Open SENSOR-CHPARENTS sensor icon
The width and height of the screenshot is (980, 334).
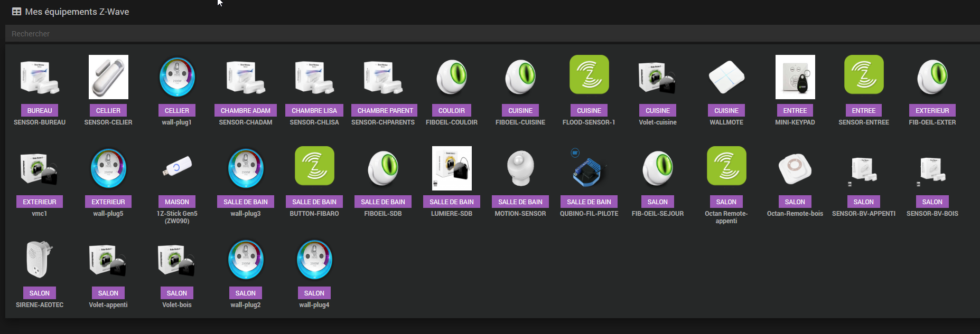point(383,77)
